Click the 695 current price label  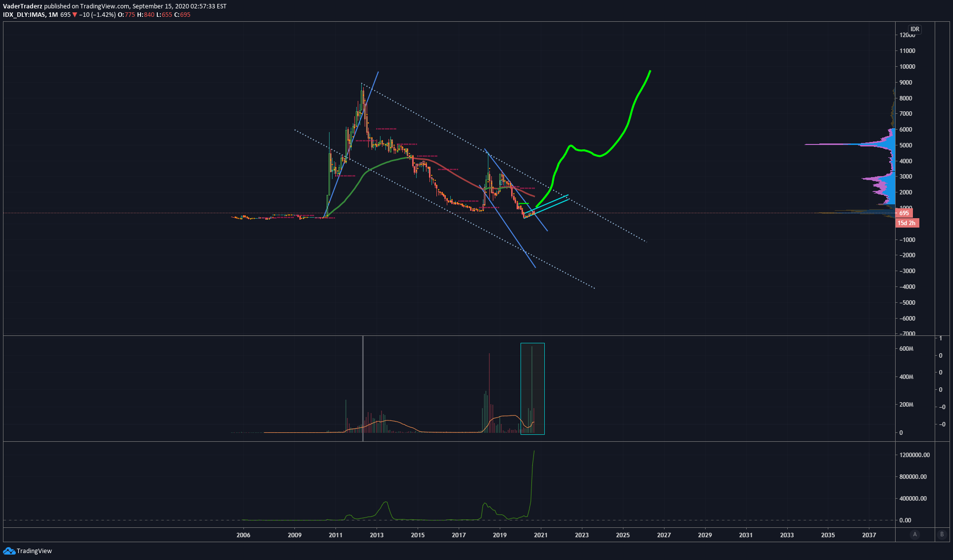904,213
